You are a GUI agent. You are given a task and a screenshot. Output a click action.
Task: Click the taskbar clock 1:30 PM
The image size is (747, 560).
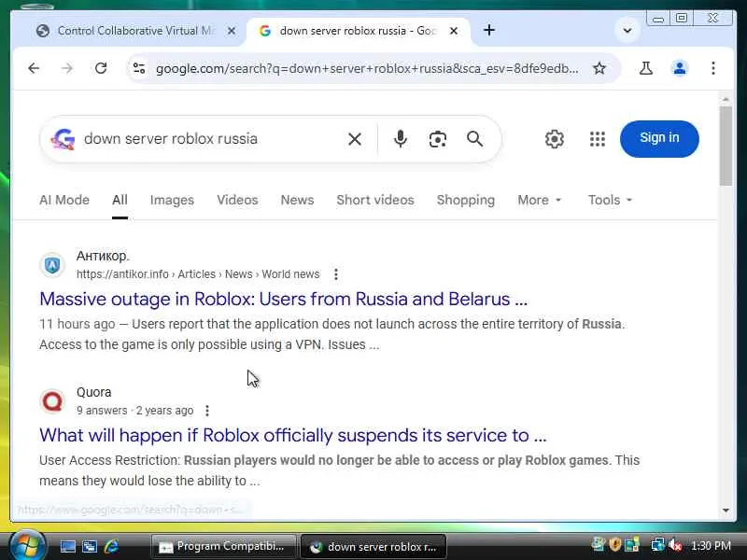click(x=711, y=546)
